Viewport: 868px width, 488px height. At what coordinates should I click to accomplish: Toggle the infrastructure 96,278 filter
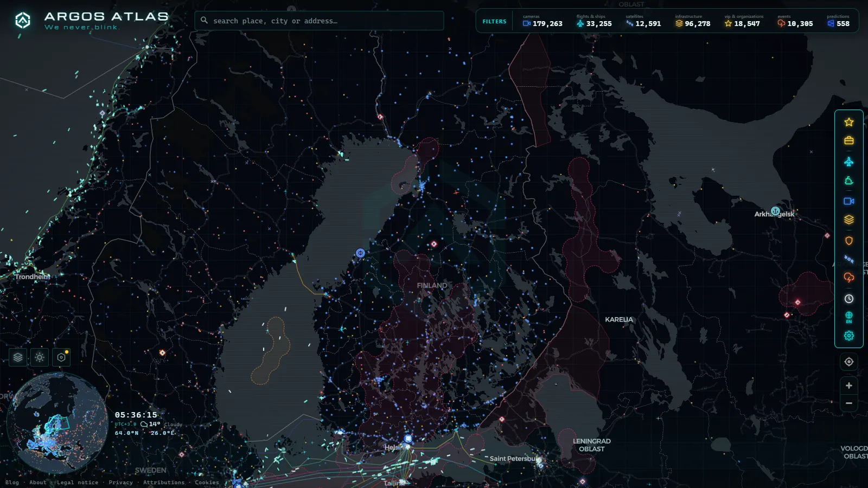(x=693, y=21)
